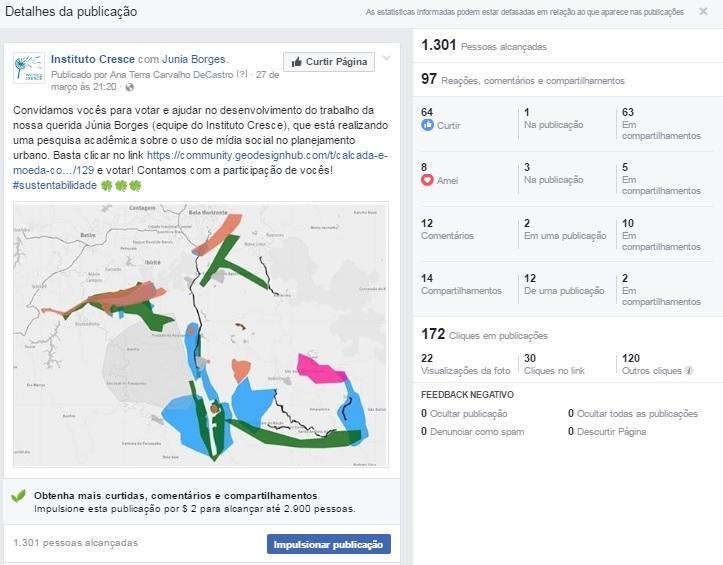Click the Instituto Cresce page logo
This screenshot has height=565, width=723.
tap(28, 67)
